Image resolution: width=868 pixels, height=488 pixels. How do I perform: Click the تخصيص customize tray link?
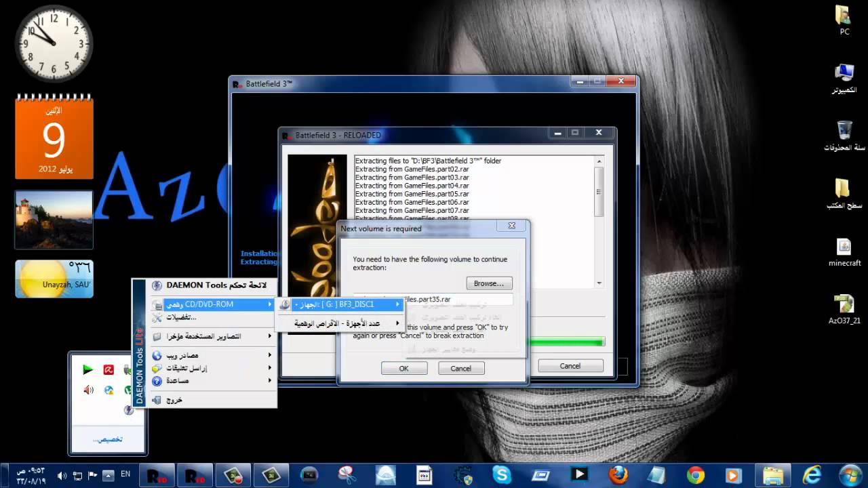(108, 440)
